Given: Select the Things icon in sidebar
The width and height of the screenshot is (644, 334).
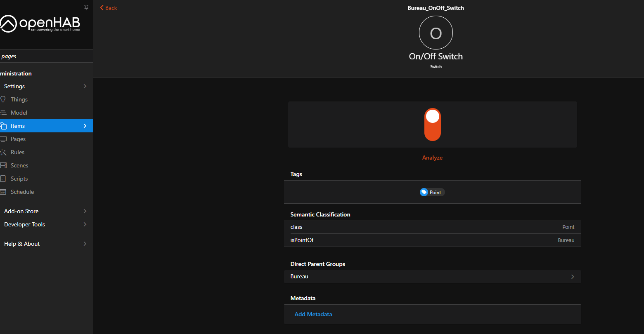Looking at the screenshot, I should click(x=4, y=99).
